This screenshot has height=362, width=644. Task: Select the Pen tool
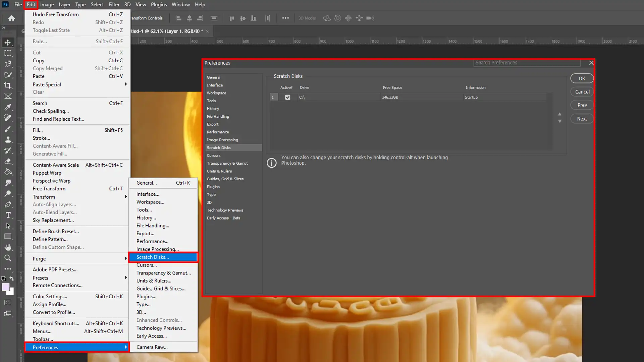click(x=8, y=204)
